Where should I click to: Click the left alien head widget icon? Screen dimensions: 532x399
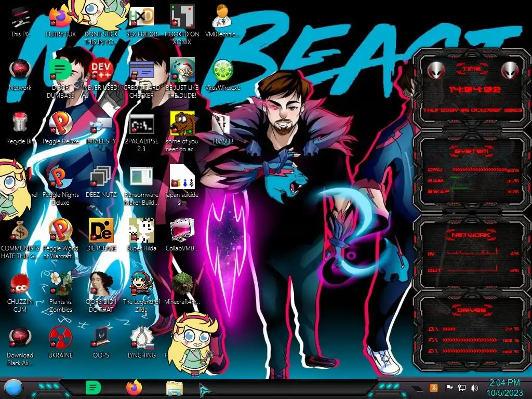(436, 71)
